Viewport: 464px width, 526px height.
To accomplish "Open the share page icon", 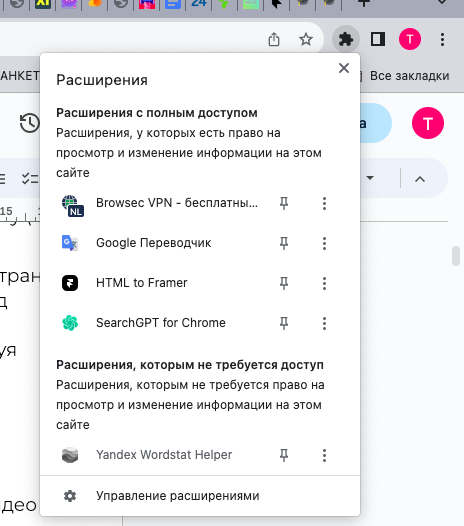I will coord(274,40).
